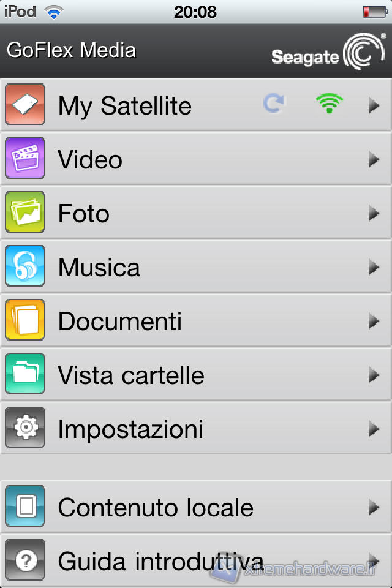Open the Foto menu entry

click(x=84, y=214)
